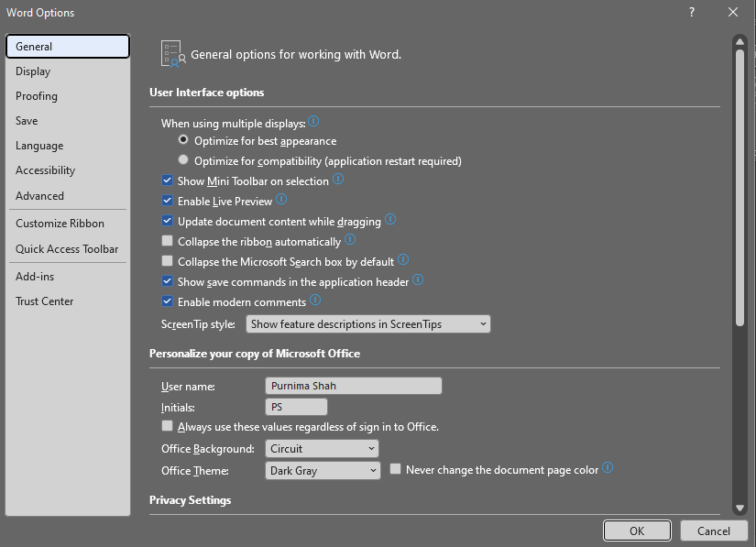Open the Office Background dropdown
The height and width of the screenshot is (547, 756).
(322, 449)
